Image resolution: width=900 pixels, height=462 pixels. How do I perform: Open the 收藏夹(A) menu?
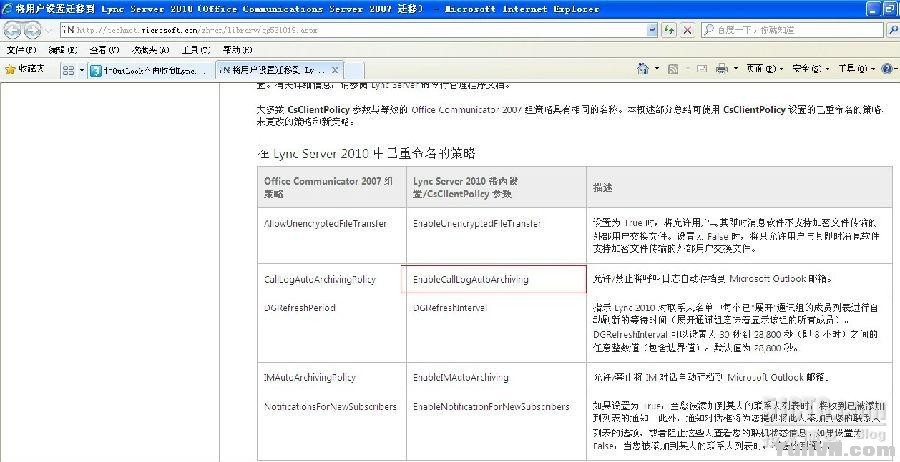150,51
